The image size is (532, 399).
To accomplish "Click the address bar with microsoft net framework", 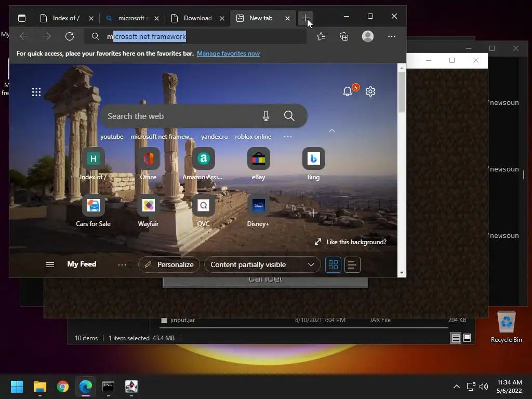I will [195, 36].
